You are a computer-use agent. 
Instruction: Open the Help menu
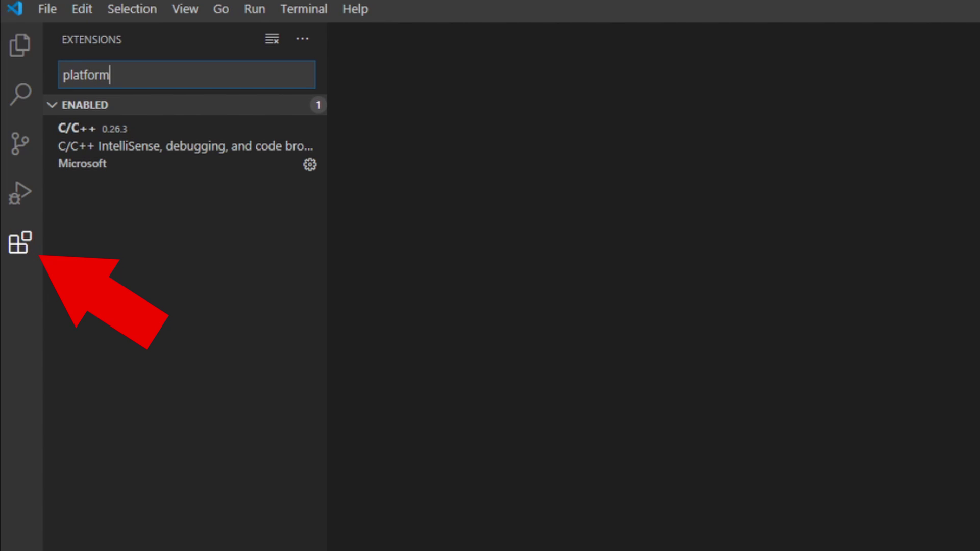(x=355, y=9)
